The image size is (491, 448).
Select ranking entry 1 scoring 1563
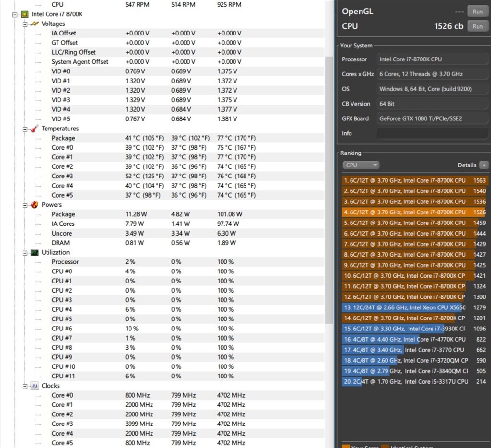(x=414, y=180)
